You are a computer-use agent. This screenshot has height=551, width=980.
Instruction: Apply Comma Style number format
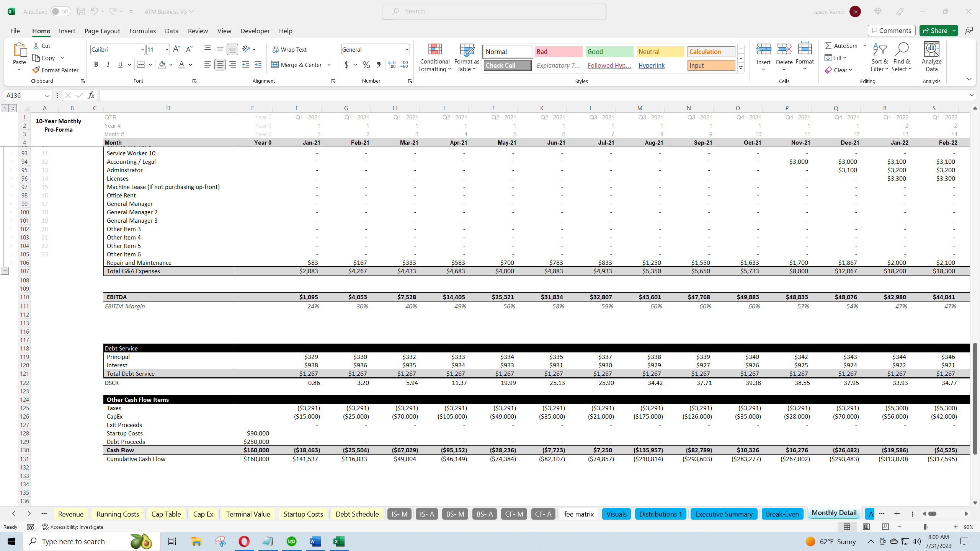(x=379, y=65)
